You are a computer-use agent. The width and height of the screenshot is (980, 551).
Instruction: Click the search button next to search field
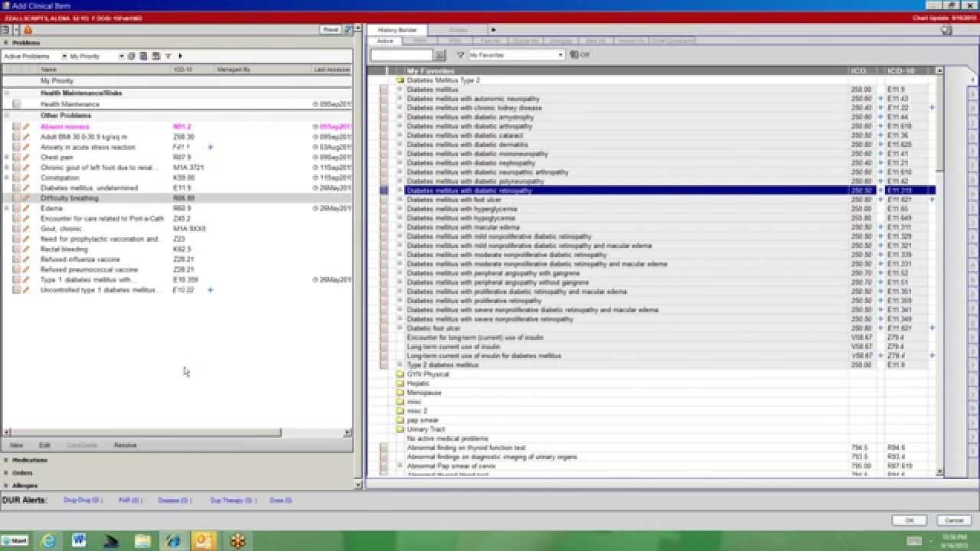click(439, 55)
